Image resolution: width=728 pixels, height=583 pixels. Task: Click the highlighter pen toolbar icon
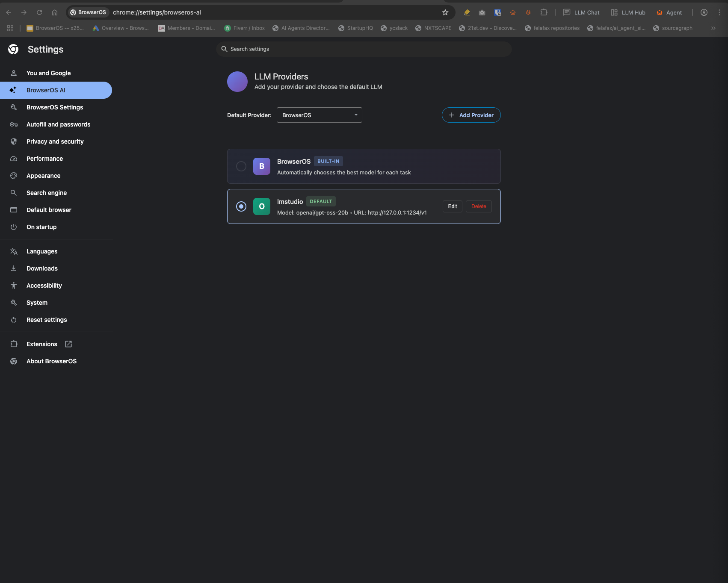pyautogui.click(x=467, y=12)
